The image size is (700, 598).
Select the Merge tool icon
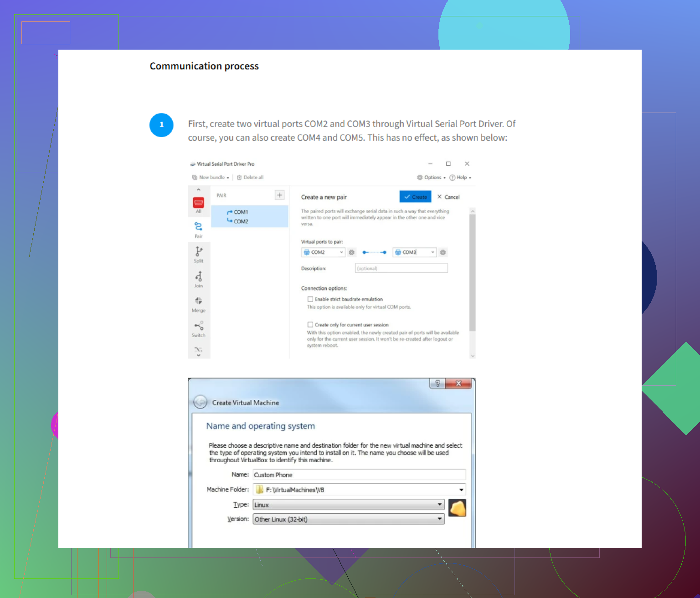tap(198, 303)
